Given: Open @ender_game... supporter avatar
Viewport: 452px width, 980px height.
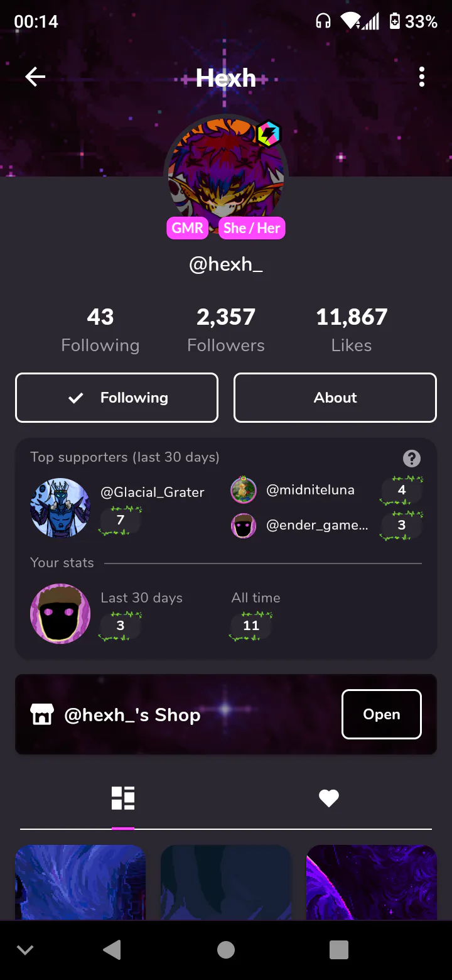Looking at the screenshot, I should [x=244, y=525].
